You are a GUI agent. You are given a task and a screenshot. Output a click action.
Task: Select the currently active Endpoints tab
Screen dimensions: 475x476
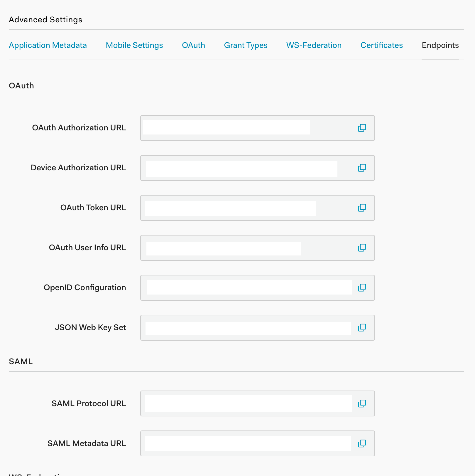pyautogui.click(x=440, y=45)
